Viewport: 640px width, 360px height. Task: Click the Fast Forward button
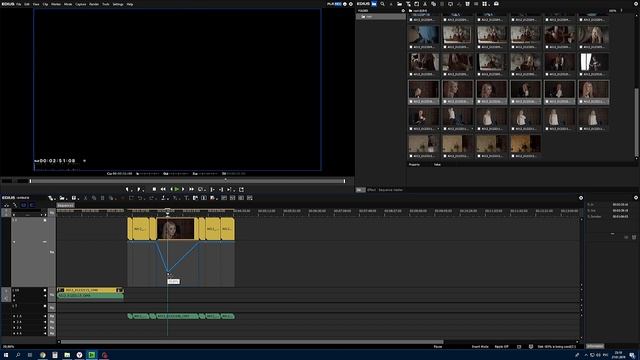(x=191, y=189)
